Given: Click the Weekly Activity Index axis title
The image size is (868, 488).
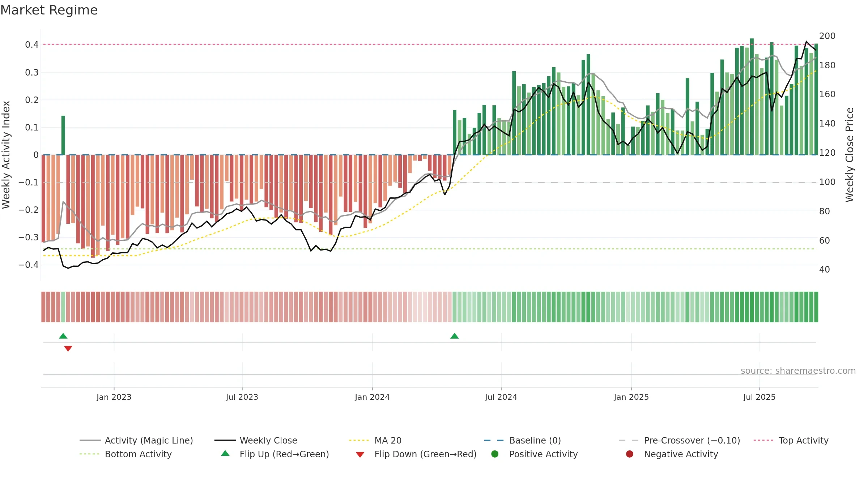Looking at the screenshot, I should tap(6, 155).
